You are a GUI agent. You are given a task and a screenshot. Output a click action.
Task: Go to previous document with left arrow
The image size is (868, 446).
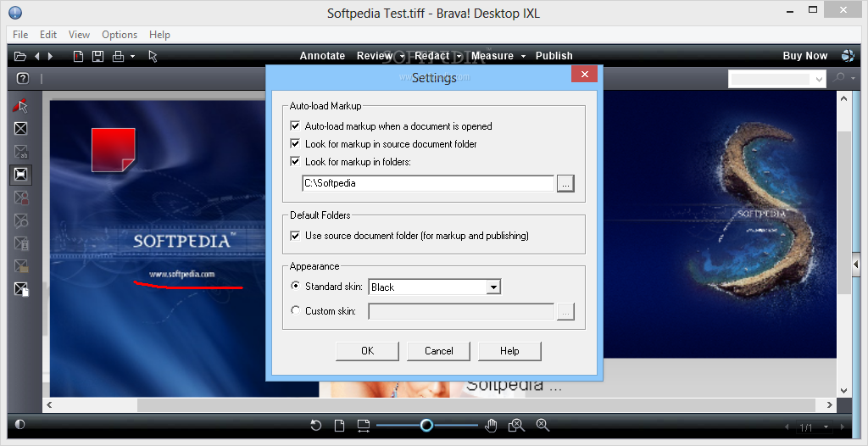pos(37,56)
